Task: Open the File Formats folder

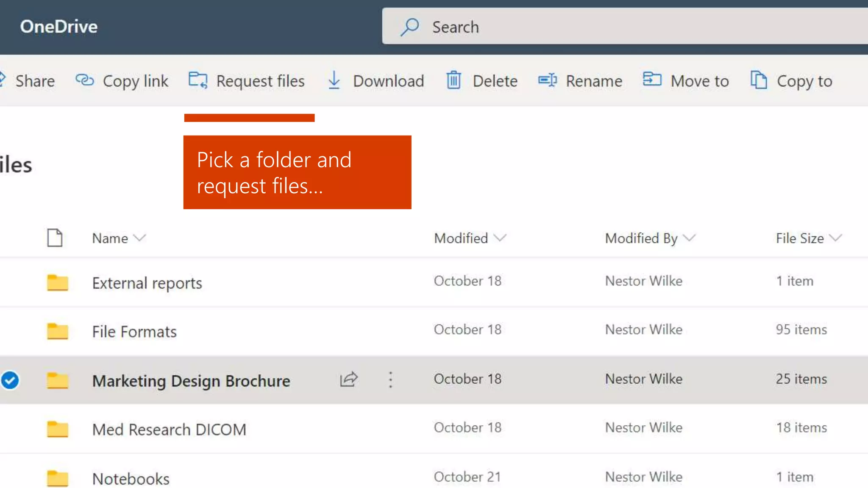Action: click(134, 331)
